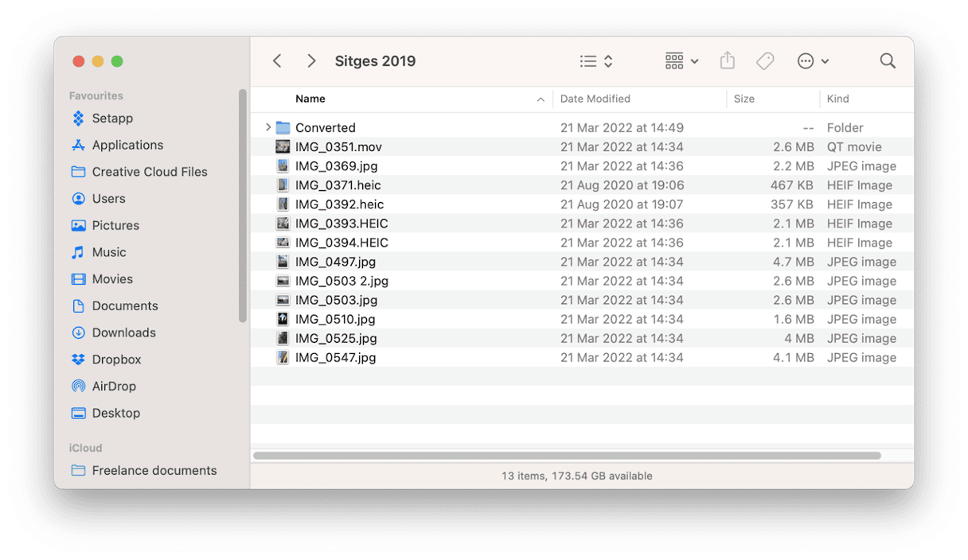Select the IMG_0503 2.jpg file icon
968x560 pixels.
tap(283, 281)
